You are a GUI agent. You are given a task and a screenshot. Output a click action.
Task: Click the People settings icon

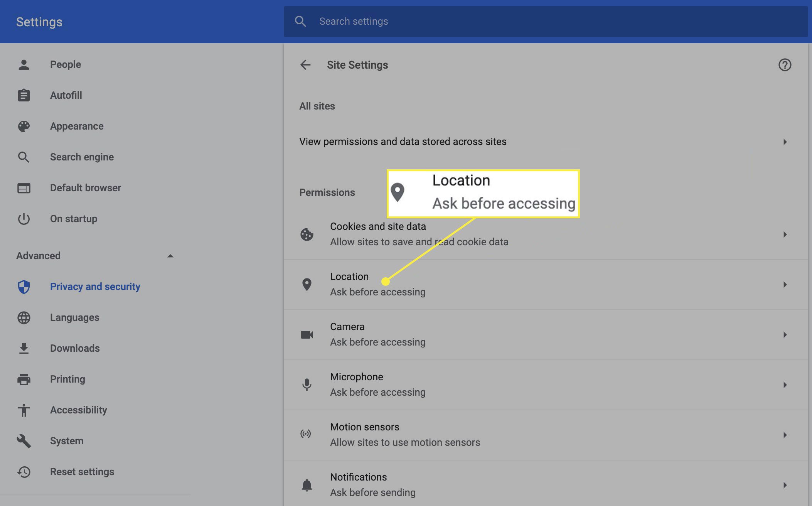point(23,64)
